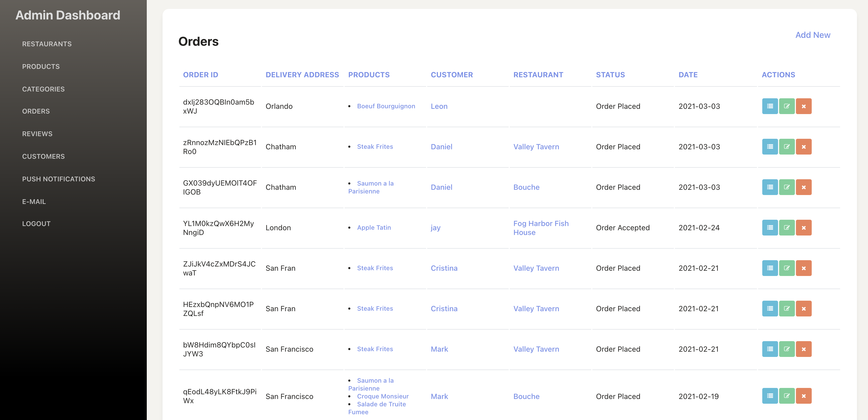Click the blue list icon for Orlando order
The height and width of the screenshot is (420, 868).
770,106
